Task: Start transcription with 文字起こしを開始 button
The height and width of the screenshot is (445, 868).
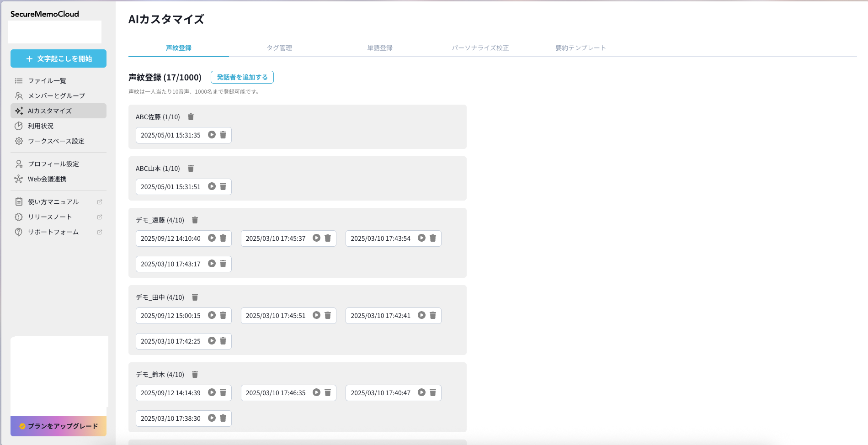Action: coord(59,58)
